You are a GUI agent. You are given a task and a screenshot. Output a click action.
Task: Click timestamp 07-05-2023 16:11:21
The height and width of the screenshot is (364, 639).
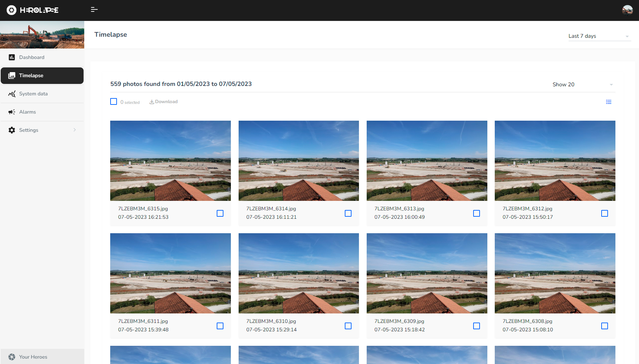point(271,217)
